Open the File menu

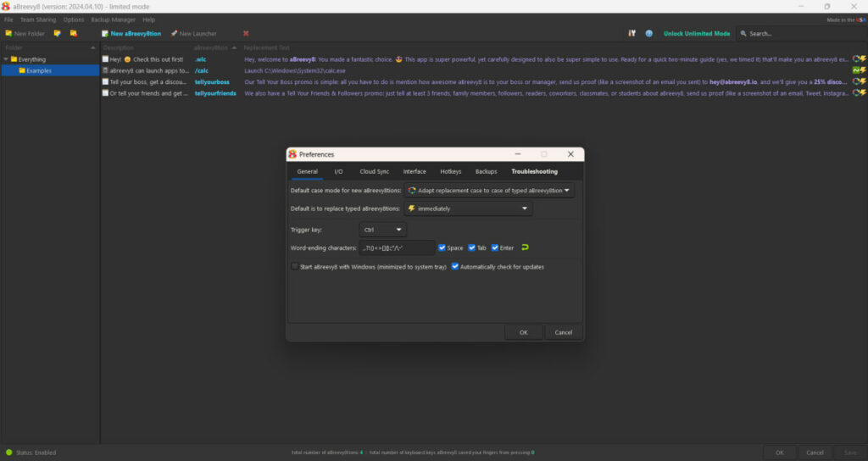8,19
